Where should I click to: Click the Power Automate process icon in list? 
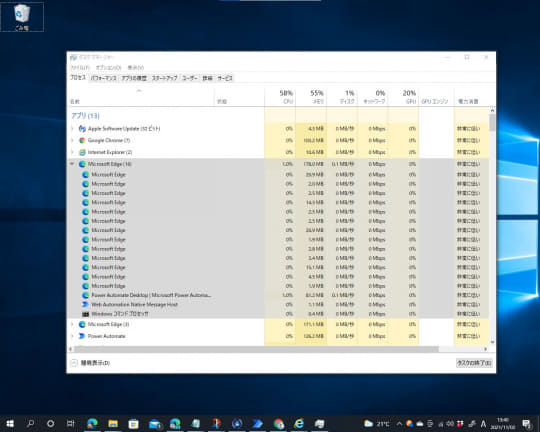82,336
